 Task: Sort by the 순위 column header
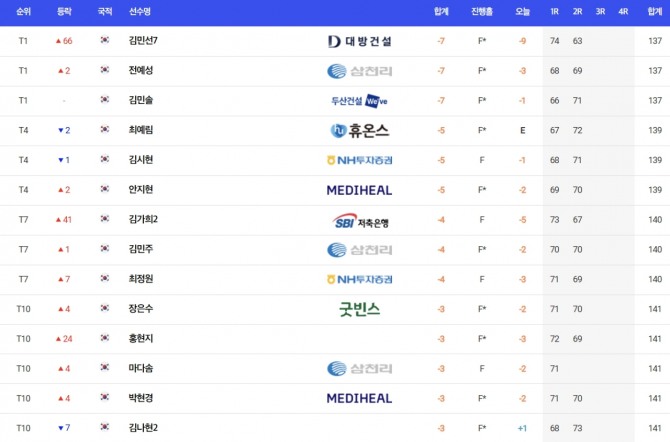point(24,12)
